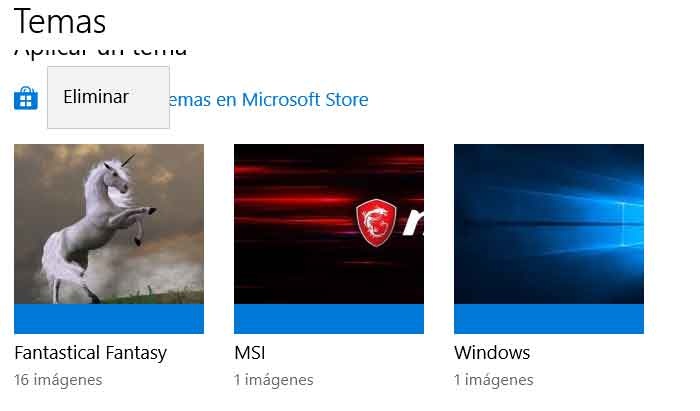Apply the Fantastical Fantasy unicorn theme thumbnail
Screen dimensions: 700x411
pos(109,239)
